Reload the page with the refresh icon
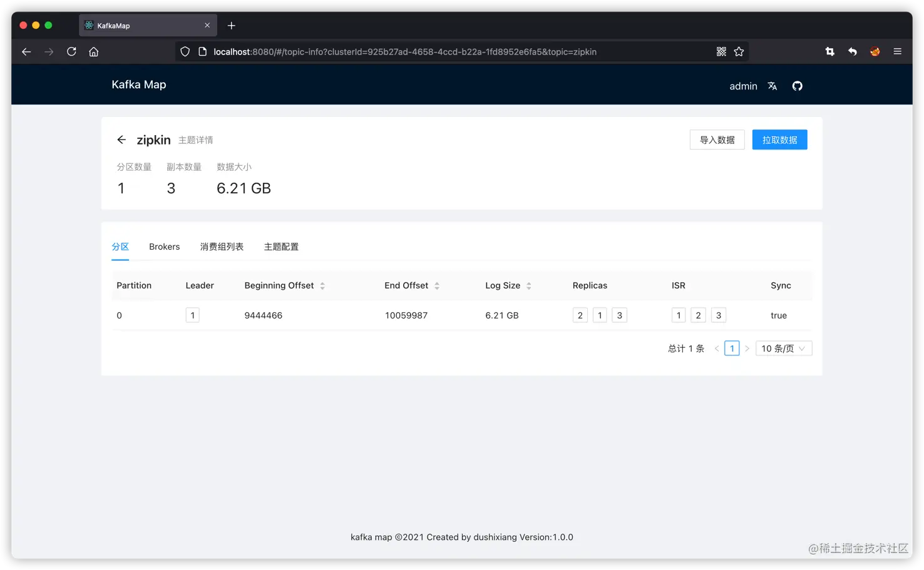Image resolution: width=924 pixels, height=570 pixels. [71, 52]
